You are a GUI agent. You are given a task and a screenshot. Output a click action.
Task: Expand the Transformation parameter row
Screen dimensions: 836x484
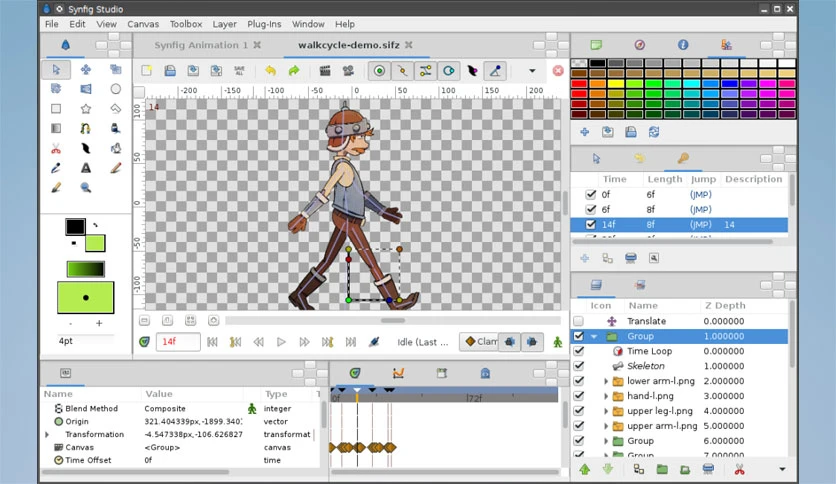tap(47, 434)
